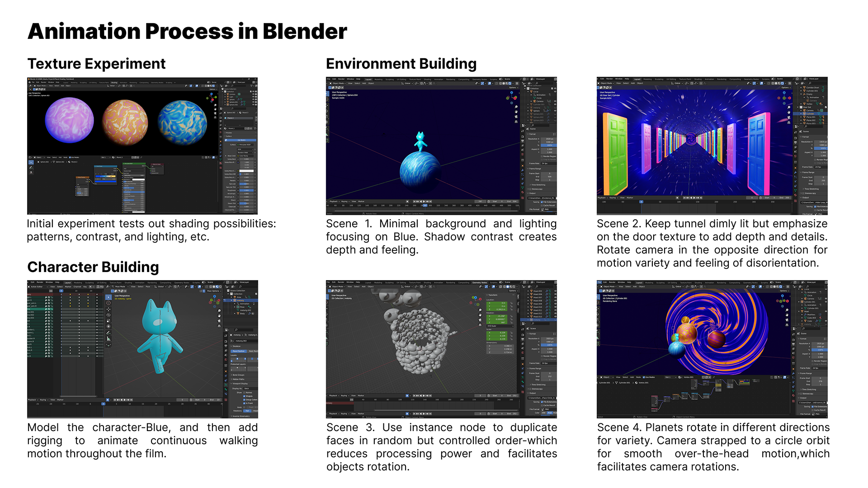Click the Tail relations button in Character Building
Viewport: 868px width, 488px height.
point(247,411)
